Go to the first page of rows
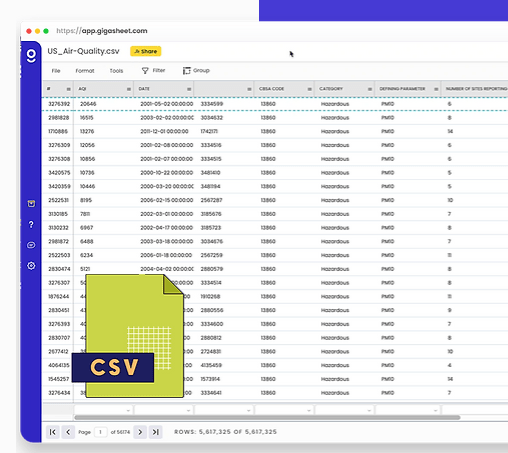Viewport: 508px width, 453px height. pos(53,432)
